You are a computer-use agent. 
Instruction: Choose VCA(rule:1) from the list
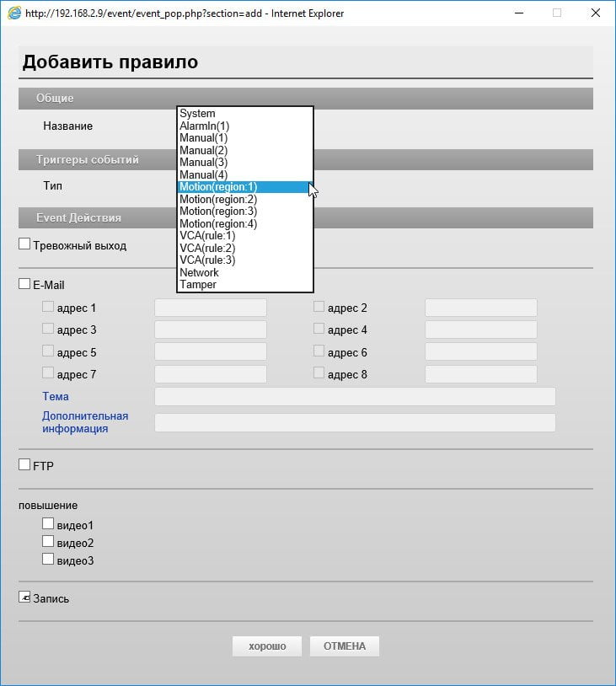point(245,236)
